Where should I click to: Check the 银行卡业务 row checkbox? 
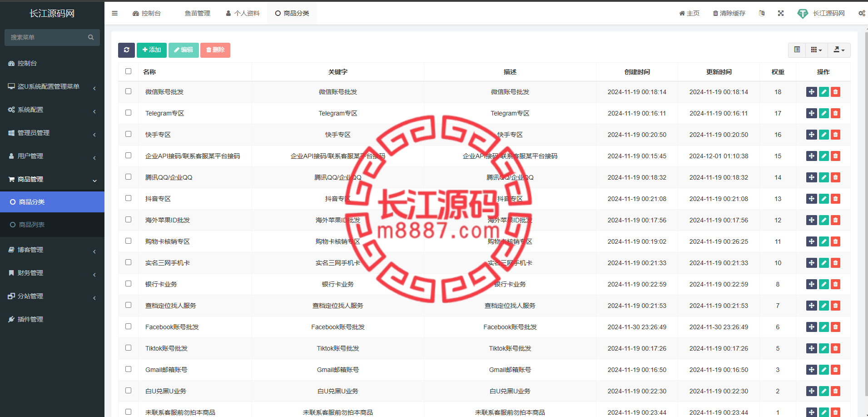(128, 283)
